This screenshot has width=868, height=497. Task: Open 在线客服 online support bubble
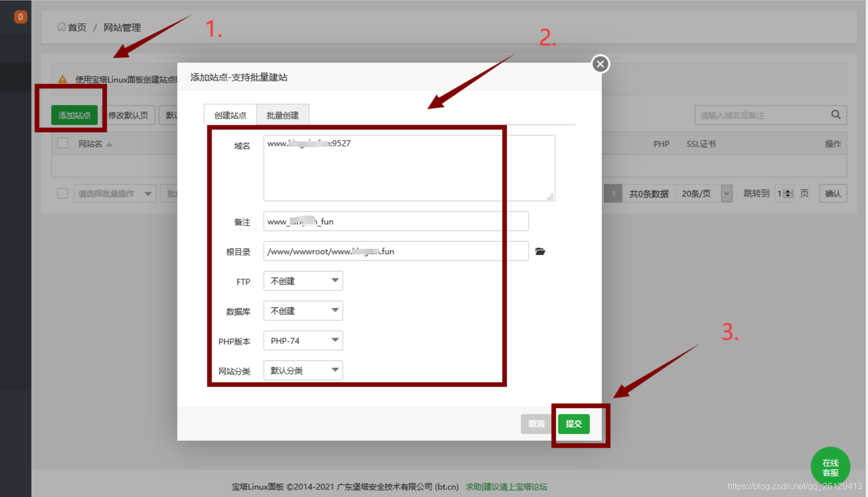click(x=830, y=467)
